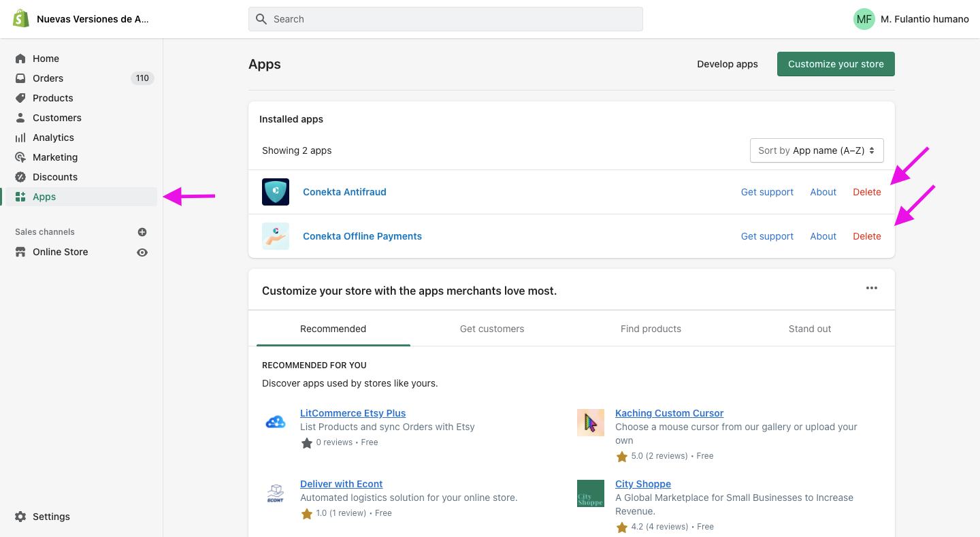The height and width of the screenshot is (537, 980).
Task: Open About for Conekta Antifraud
Action: [x=823, y=192]
